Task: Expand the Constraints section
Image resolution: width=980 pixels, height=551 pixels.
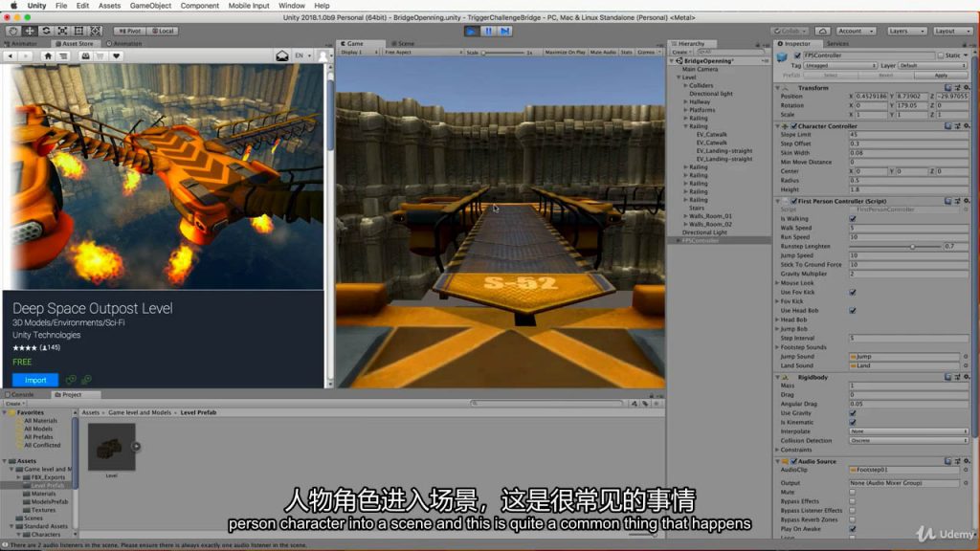Action: point(777,450)
